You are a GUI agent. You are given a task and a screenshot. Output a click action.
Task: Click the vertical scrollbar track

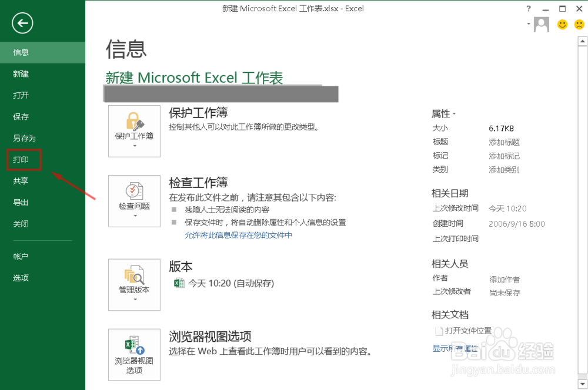[582, 210]
